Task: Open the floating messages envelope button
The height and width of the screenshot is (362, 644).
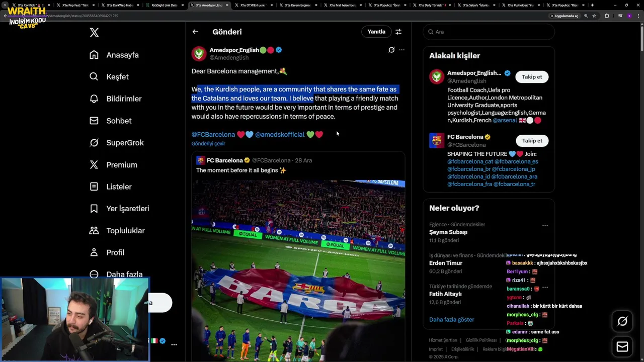Action: tap(622, 346)
